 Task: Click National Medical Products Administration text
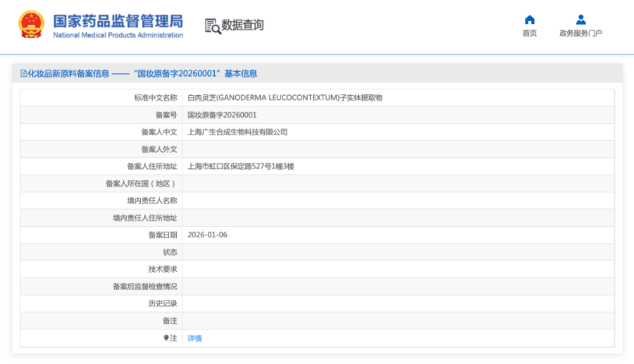[118, 35]
